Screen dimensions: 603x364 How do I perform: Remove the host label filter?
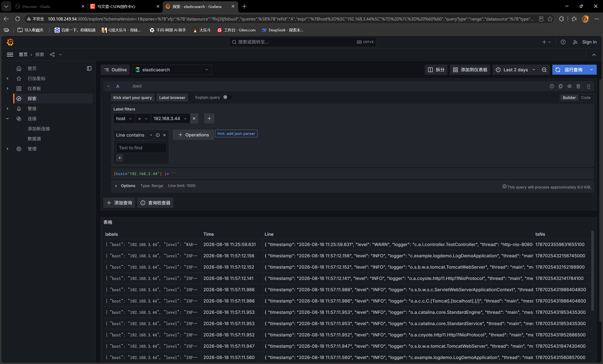[194, 119]
